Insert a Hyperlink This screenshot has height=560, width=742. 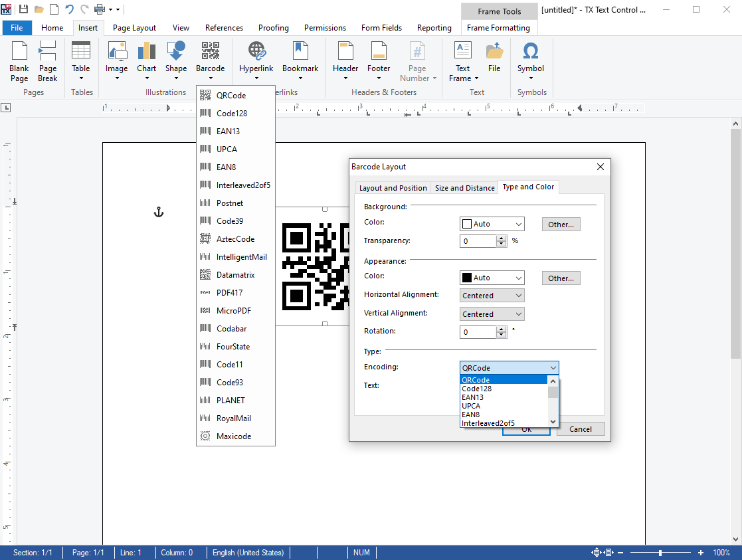pos(256,60)
